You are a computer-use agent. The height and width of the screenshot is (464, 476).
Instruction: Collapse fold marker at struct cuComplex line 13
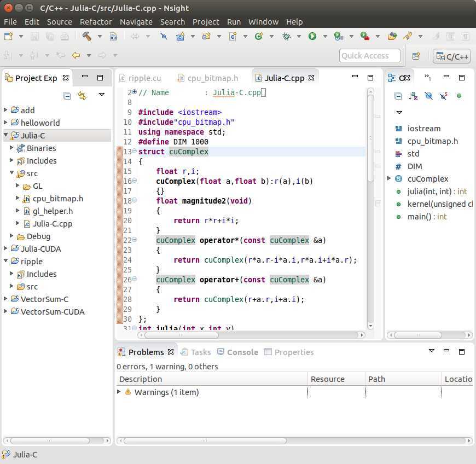point(134,151)
